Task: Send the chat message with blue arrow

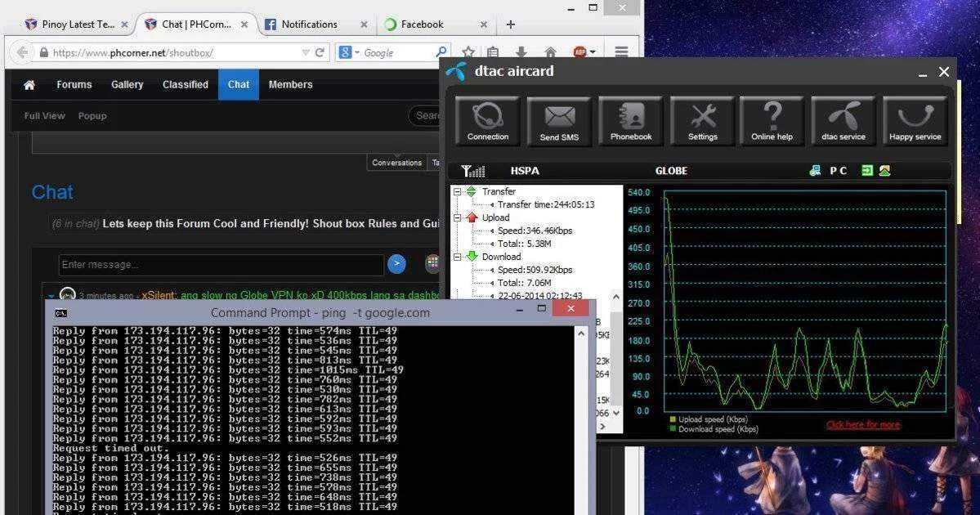Action: [396, 264]
